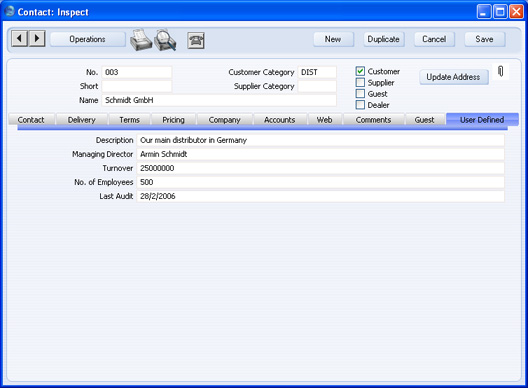Open the Operations menu
This screenshot has width=528, height=388.
click(88, 39)
